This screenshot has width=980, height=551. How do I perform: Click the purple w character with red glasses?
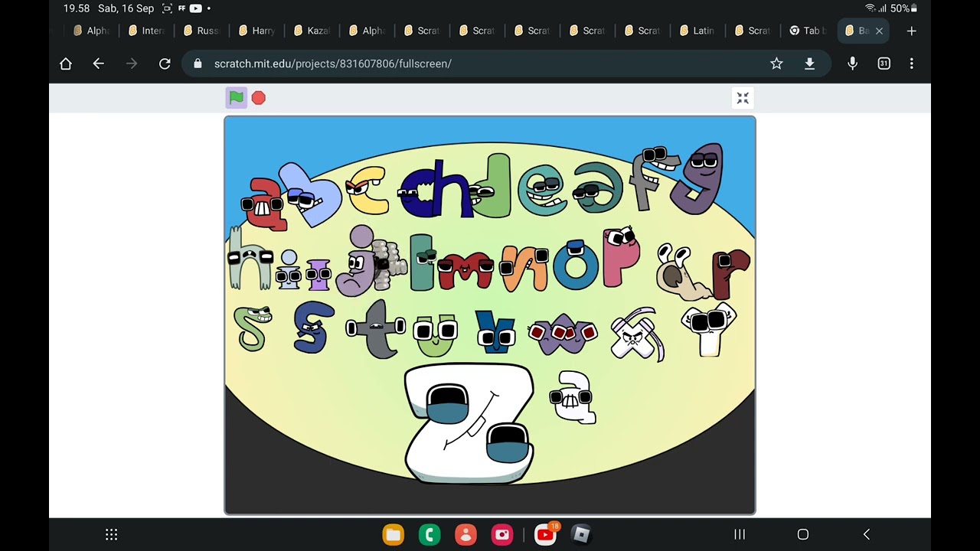(x=563, y=334)
